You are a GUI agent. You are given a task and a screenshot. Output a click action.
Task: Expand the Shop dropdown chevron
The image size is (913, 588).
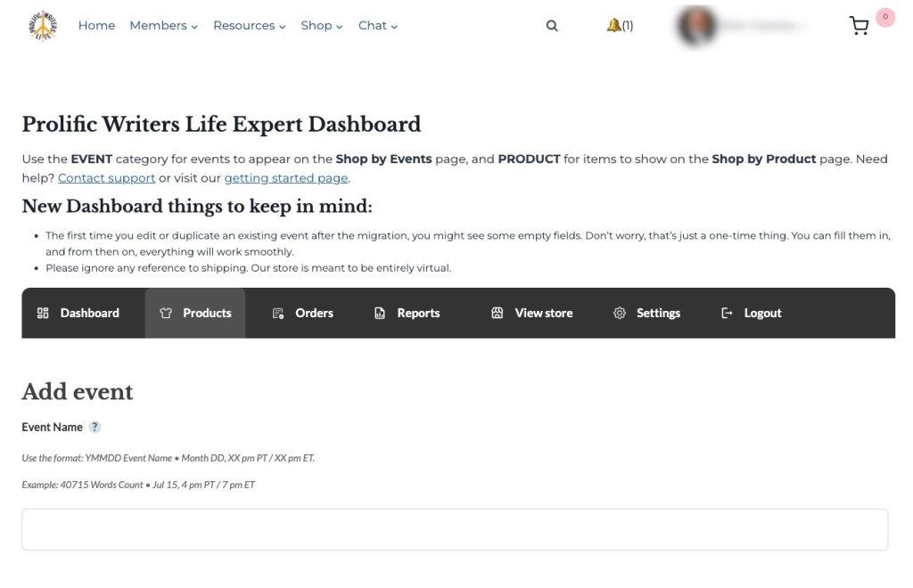point(340,27)
